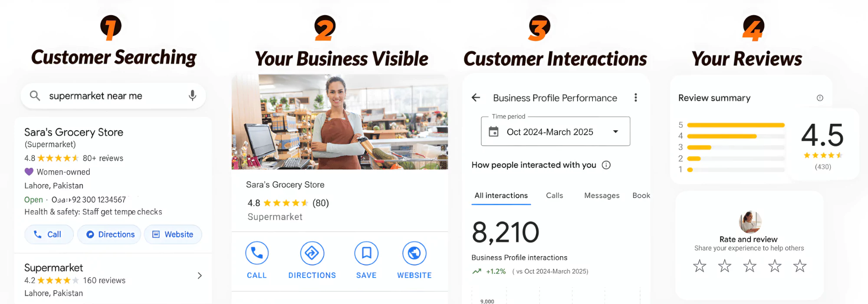The width and height of the screenshot is (868, 304).
Task: Go back using the left arrow icon
Action: 476,98
